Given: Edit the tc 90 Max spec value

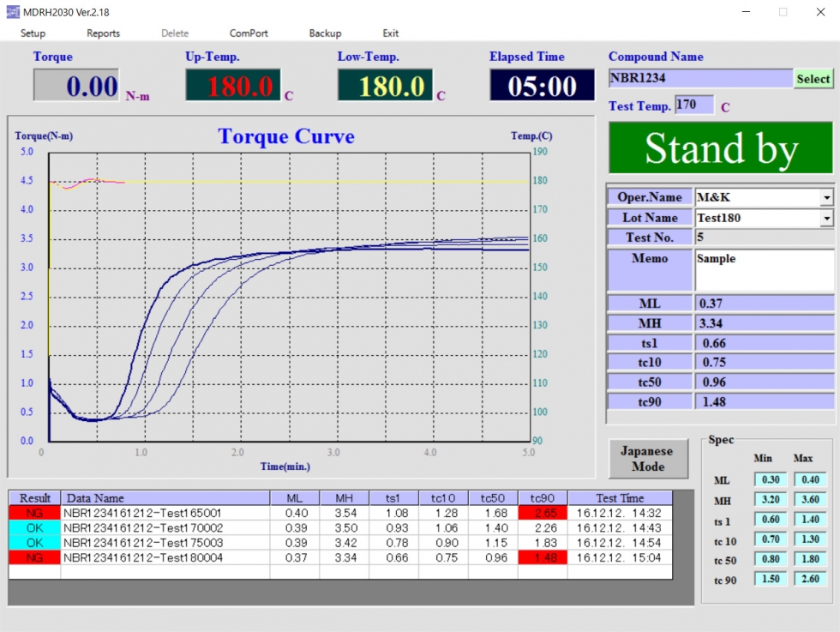Looking at the screenshot, I should point(810,579).
